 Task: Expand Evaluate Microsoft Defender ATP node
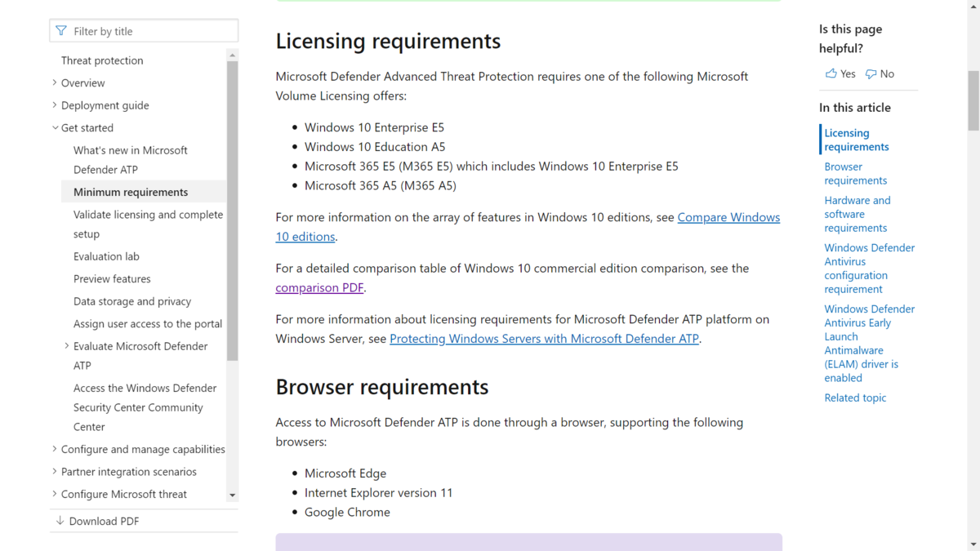pyautogui.click(x=67, y=346)
